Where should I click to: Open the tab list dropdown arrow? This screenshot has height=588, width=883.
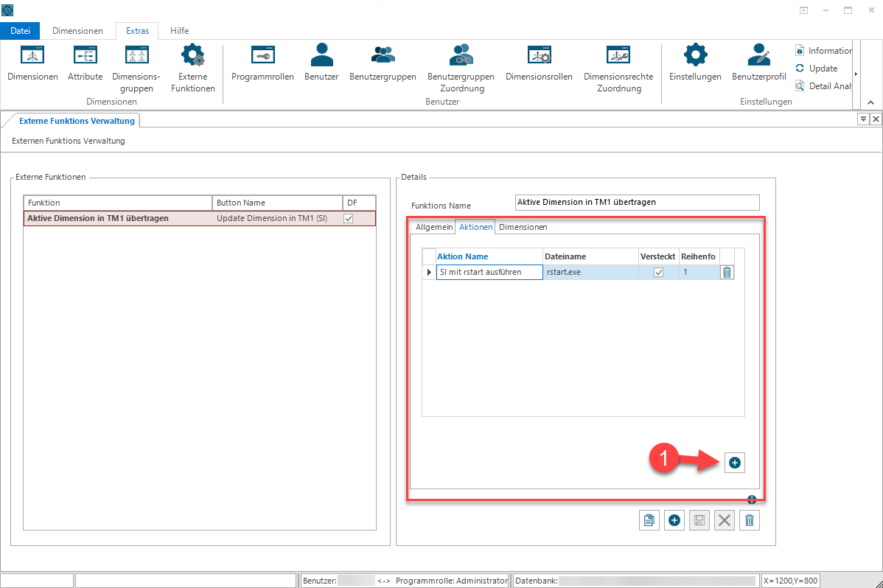pyautogui.click(x=862, y=119)
